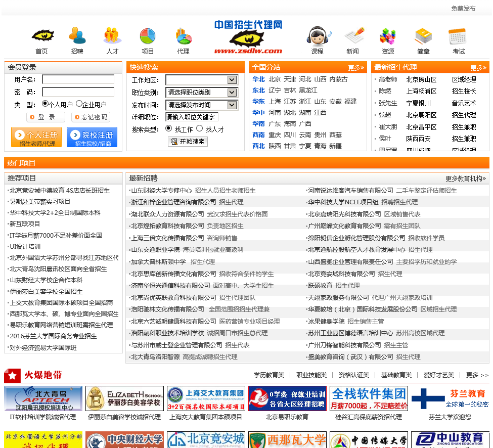Open IT软件培训学院诚招代理 caption link
Viewport: 493px width, 448px height.
click(43, 417)
